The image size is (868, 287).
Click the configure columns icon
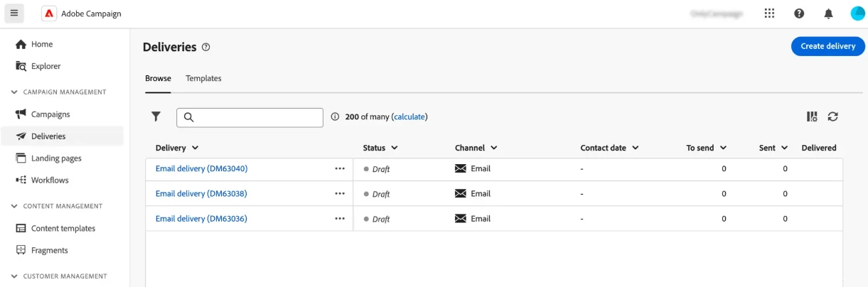(x=812, y=117)
